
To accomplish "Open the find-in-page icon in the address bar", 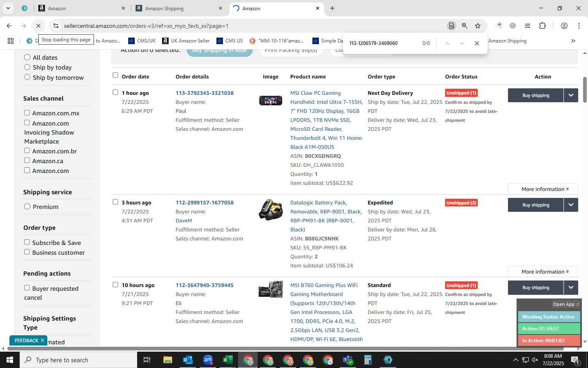I will point(452,26).
